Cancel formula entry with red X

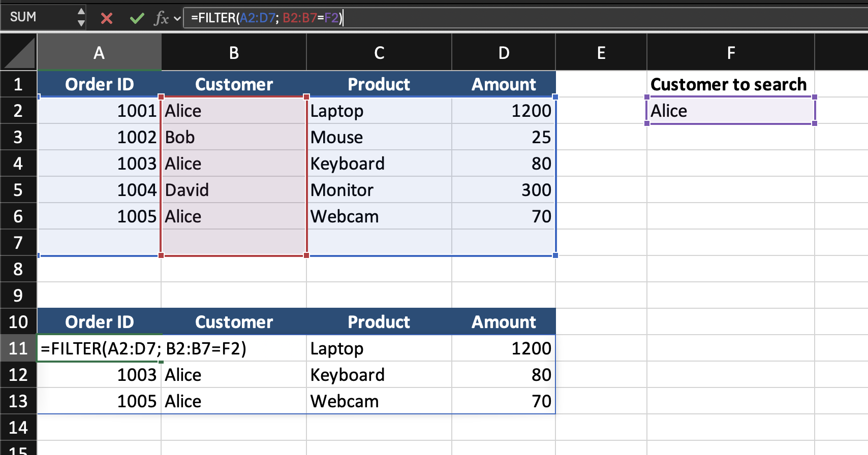click(107, 19)
